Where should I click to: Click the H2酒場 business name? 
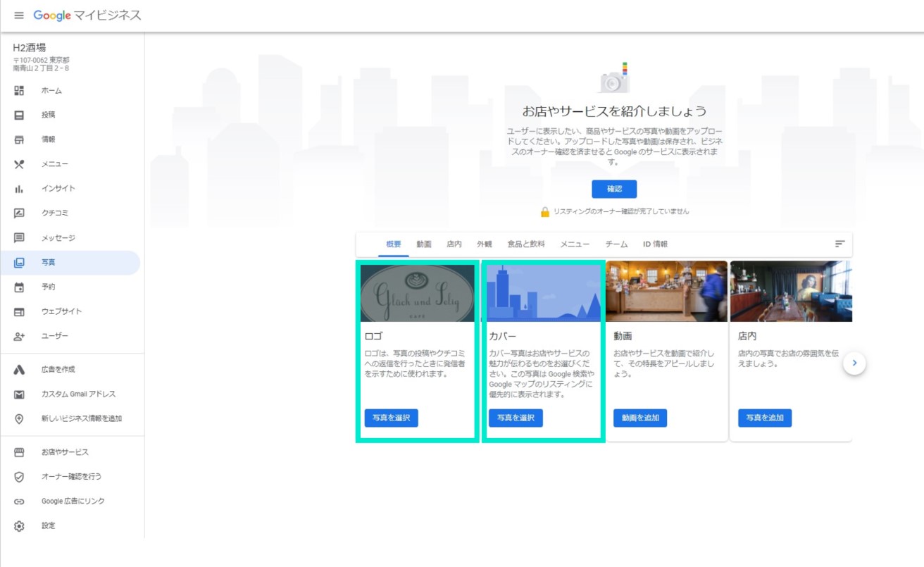click(30, 48)
